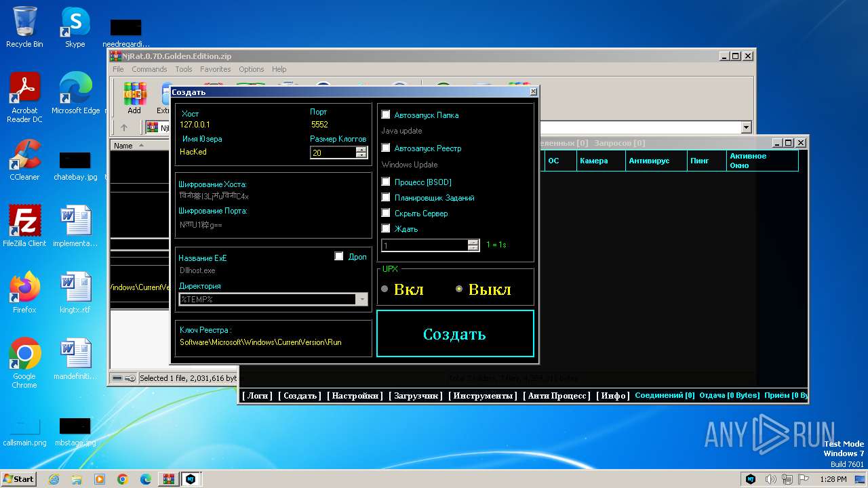Go up one level in WinRAR
This screenshot has height=488, width=868.
124,127
